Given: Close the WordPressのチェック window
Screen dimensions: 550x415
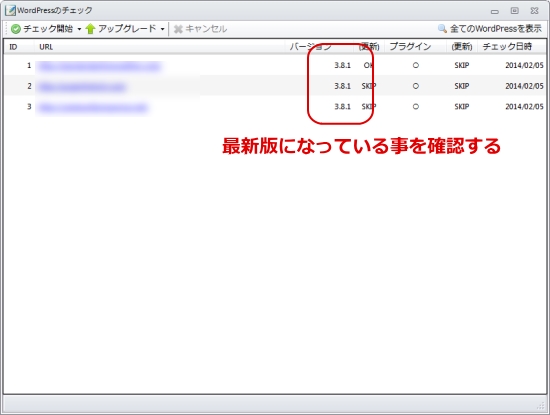Looking at the screenshot, I should tap(534, 11).
